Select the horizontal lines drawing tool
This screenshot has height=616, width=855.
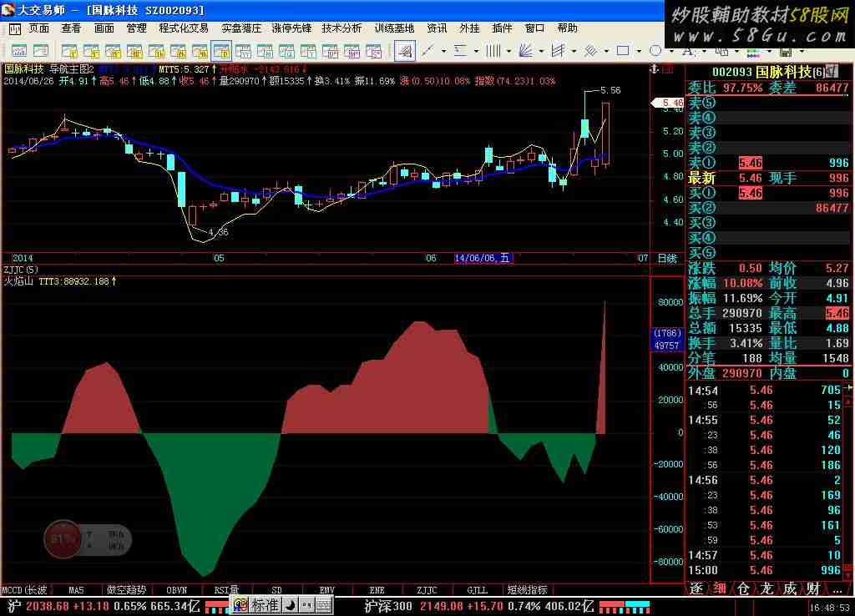[460, 51]
